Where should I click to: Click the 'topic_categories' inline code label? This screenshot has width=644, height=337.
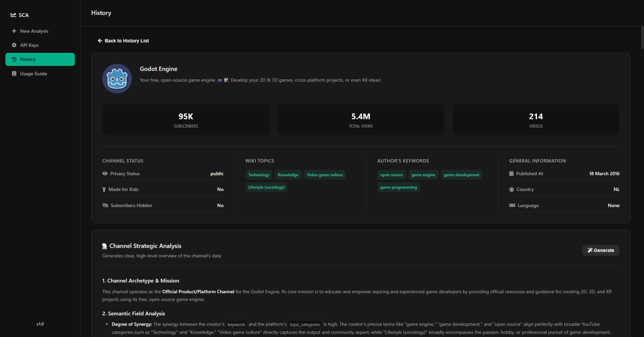coord(305,324)
